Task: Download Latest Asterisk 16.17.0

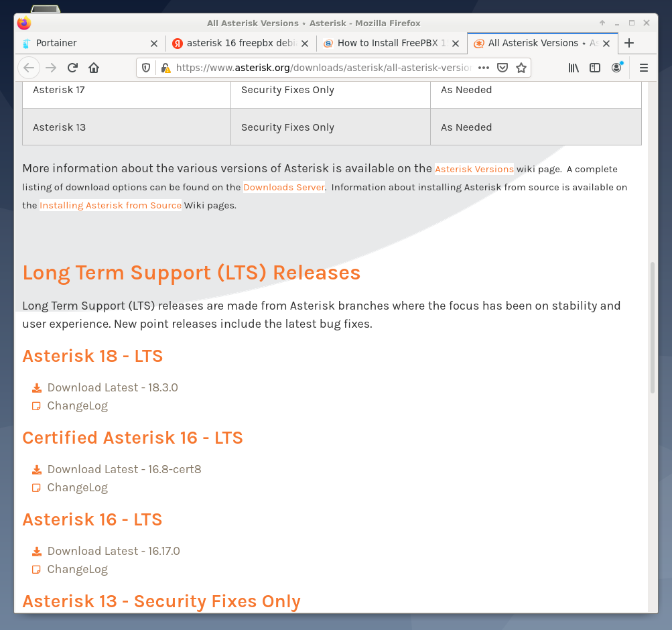Action: (x=113, y=551)
